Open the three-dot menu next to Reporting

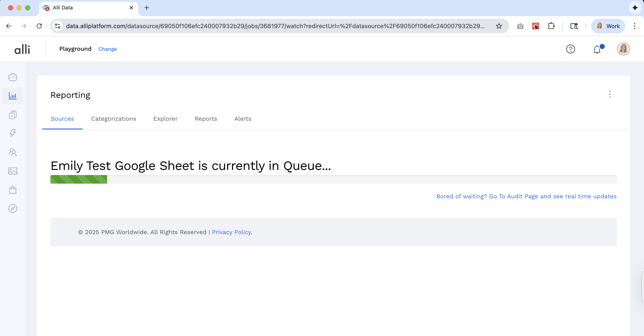[x=610, y=94]
